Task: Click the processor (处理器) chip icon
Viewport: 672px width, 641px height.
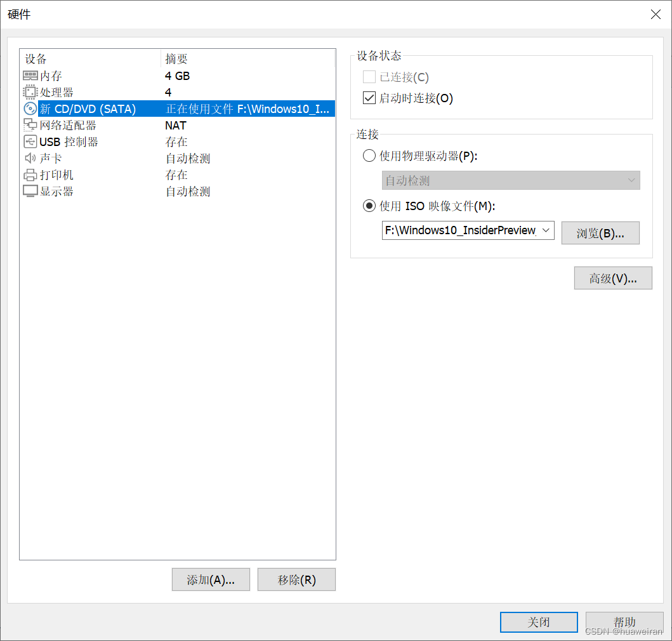Action: 30,92
